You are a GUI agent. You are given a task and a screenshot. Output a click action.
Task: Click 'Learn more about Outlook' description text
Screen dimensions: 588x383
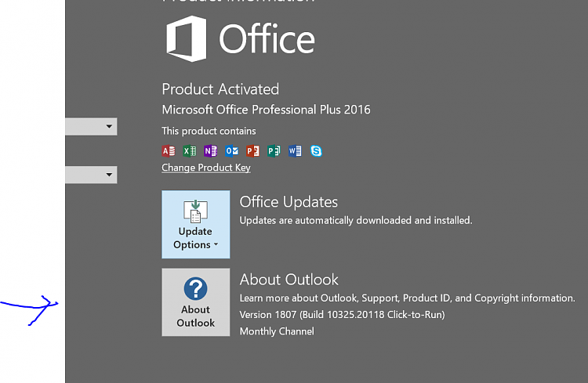click(407, 298)
